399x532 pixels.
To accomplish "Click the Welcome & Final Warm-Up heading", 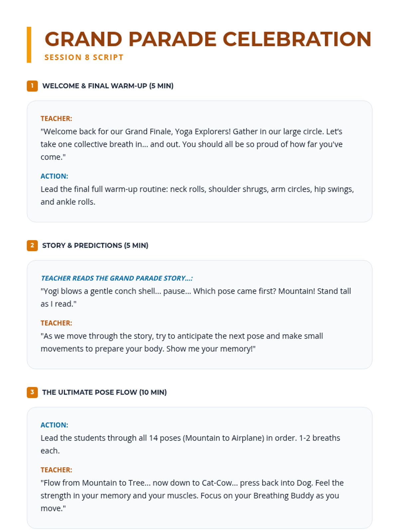I will click(108, 86).
